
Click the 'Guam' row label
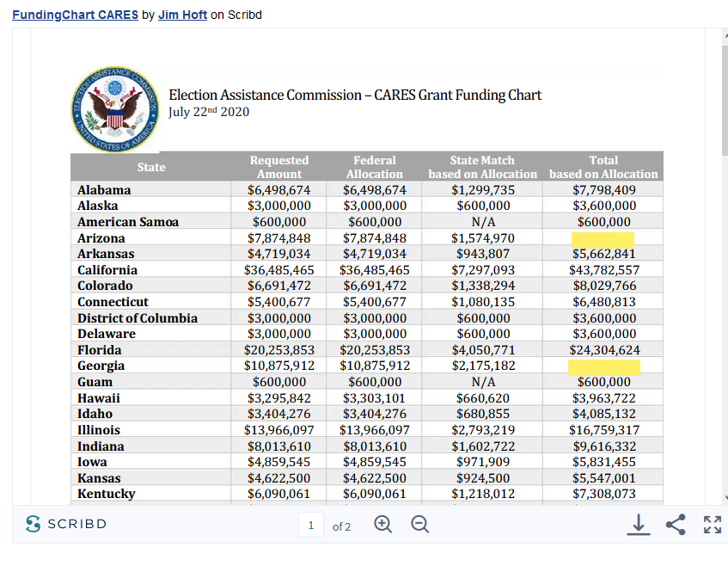tap(95, 382)
